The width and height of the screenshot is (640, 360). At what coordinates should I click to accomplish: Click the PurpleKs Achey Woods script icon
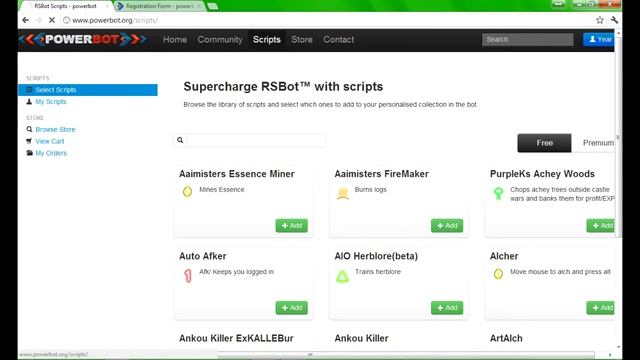click(498, 193)
